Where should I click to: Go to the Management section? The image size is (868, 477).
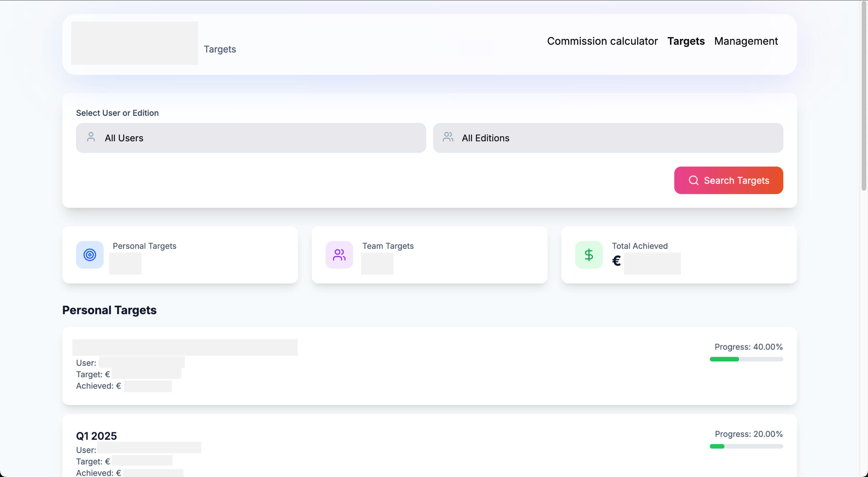click(746, 41)
